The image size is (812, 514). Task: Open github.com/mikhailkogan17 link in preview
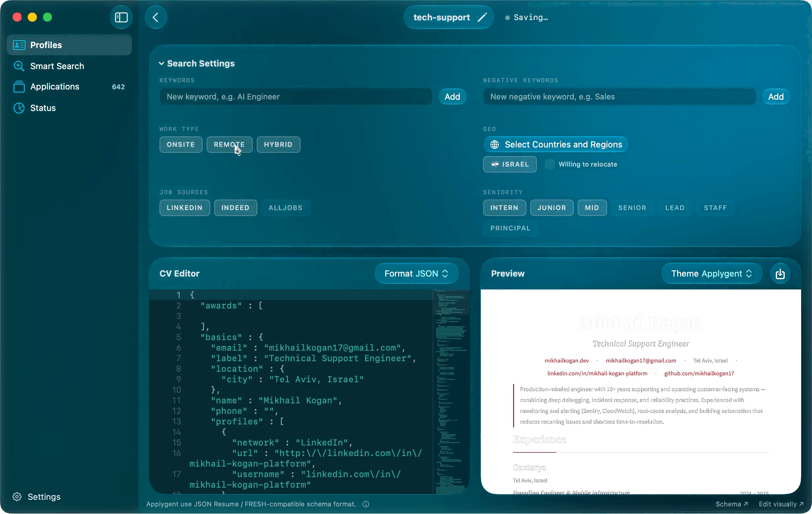(699, 373)
